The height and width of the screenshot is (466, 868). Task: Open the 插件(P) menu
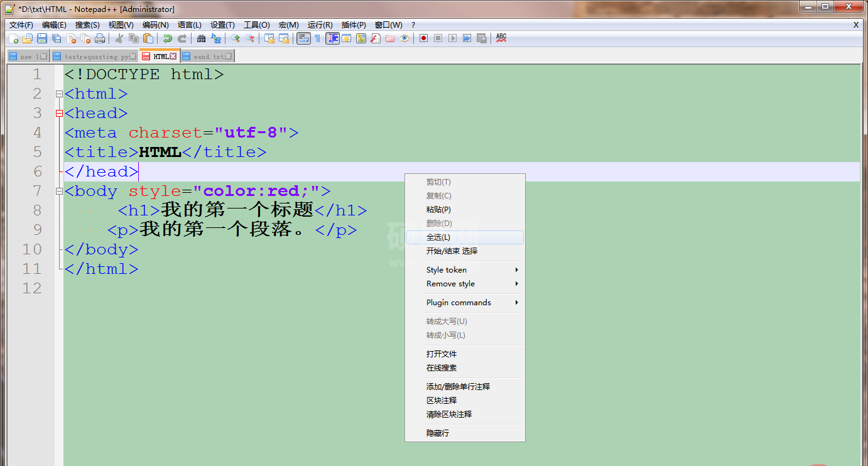pyautogui.click(x=354, y=25)
